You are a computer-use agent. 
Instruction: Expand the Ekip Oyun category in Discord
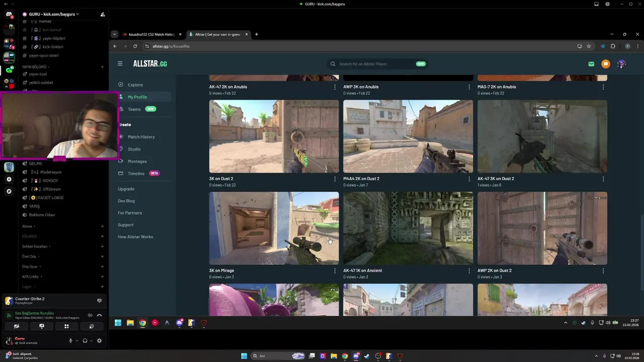pyautogui.click(x=30, y=266)
